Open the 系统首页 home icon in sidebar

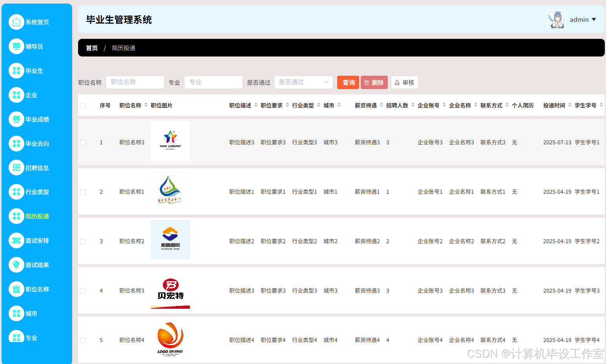click(x=16, y=22)
